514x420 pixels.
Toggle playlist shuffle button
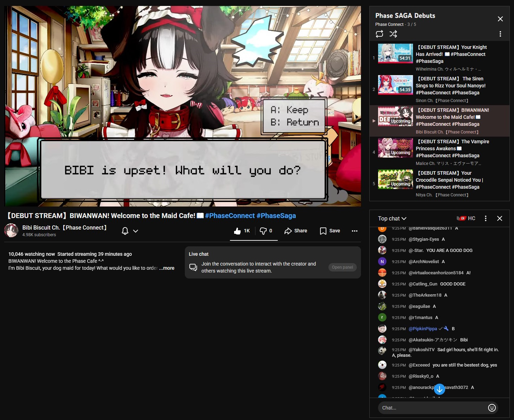[x=393, y=34]
